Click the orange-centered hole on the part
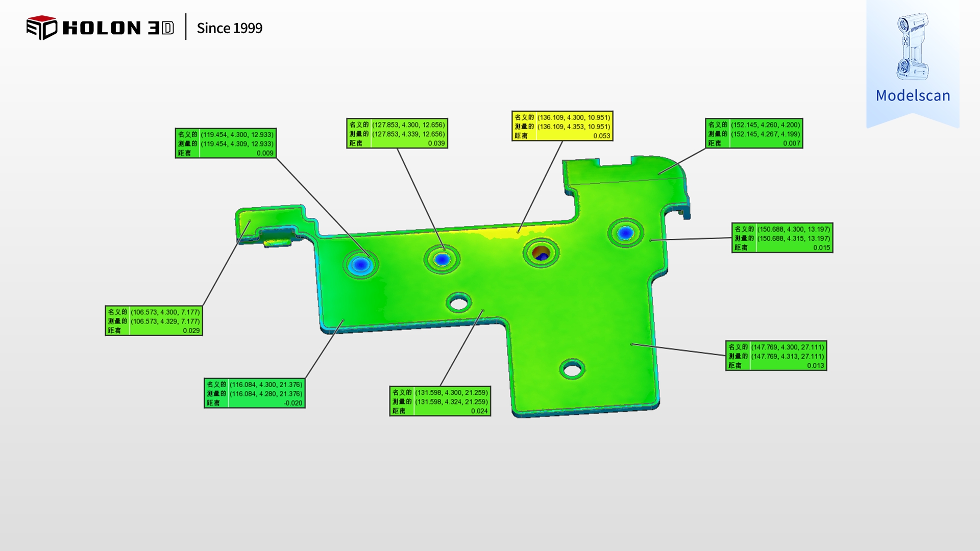 tap(541, 253)
